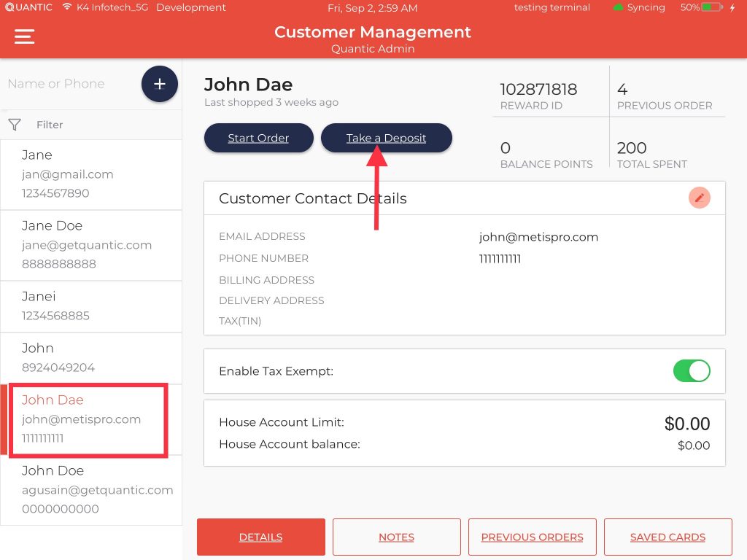Click the funnel Filter icon
747x560 pixels.
coord(15,125)
